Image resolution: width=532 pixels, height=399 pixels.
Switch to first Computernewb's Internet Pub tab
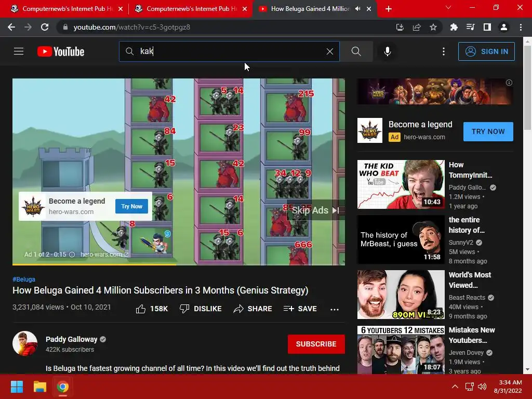66,9
